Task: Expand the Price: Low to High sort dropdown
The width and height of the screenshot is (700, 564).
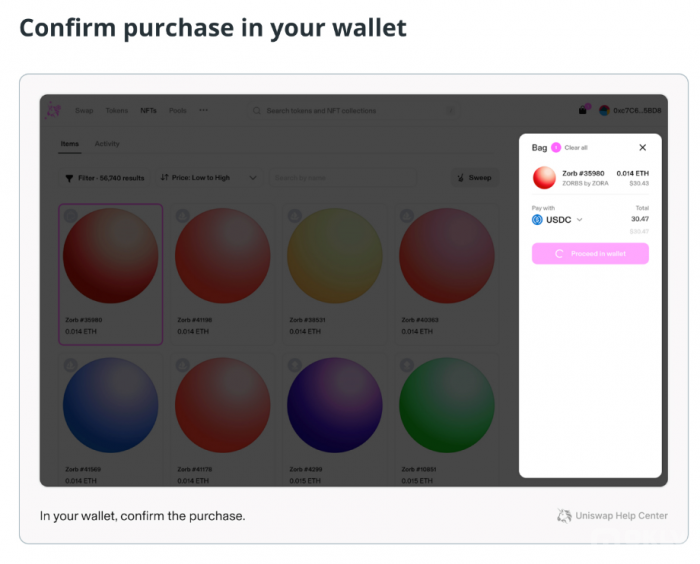Action: click(x=208, y=178)
